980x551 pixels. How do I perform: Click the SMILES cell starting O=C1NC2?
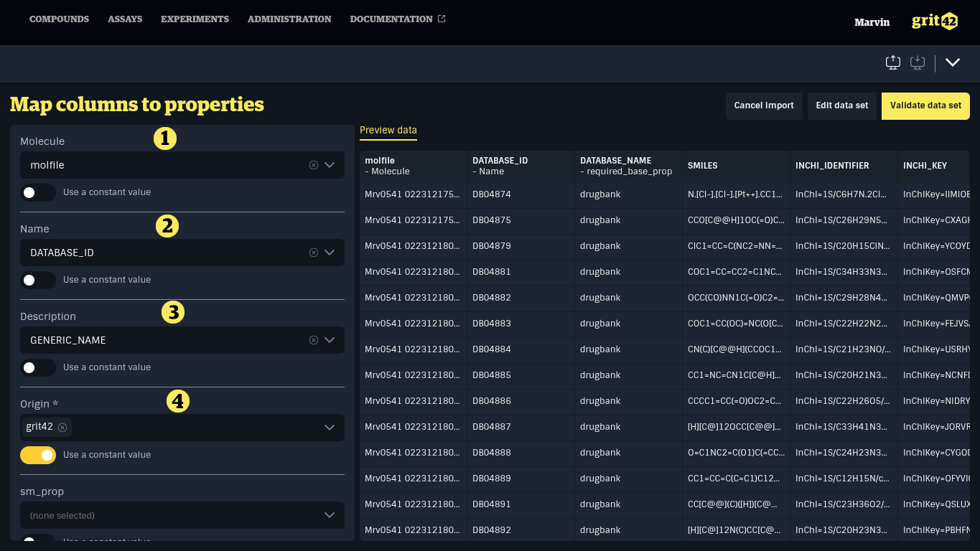[x=737, y=453]
